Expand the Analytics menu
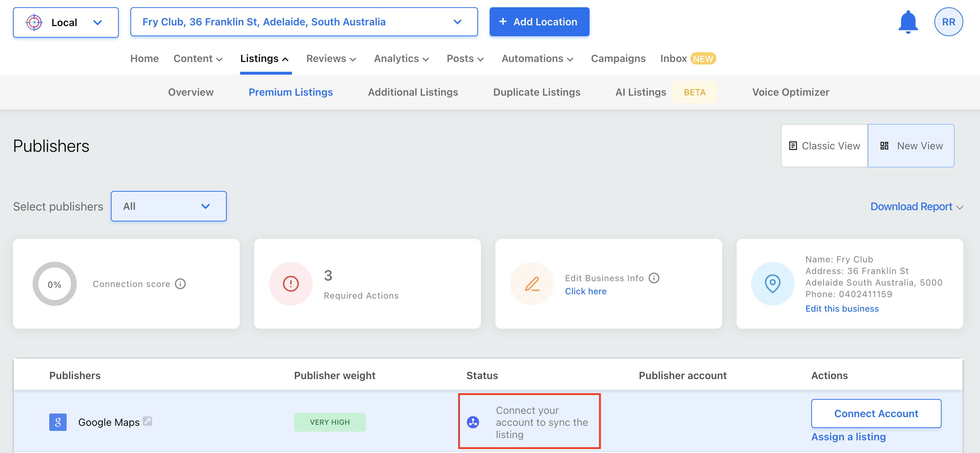The height and width of the screenshot is (453, 980). [x=401, y=59]
